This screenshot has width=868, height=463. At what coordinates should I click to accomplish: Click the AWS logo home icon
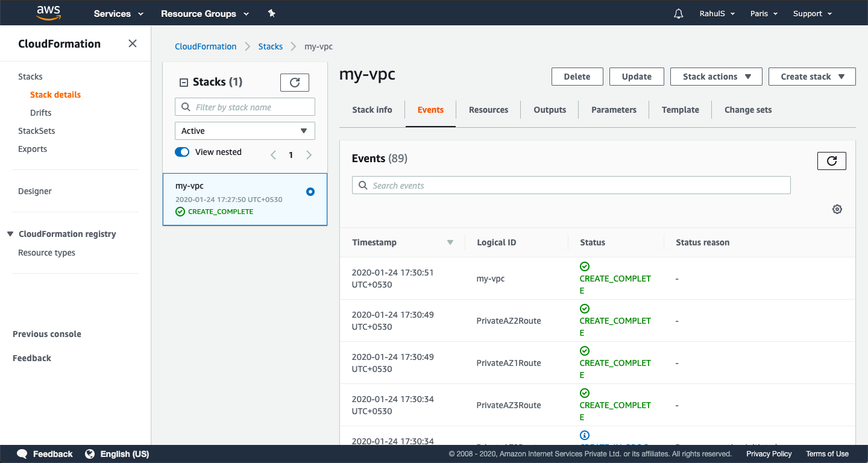click(48, 13)
